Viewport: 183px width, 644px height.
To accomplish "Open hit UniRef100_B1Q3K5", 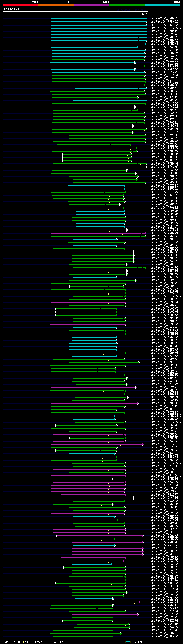I will (164, 308).
